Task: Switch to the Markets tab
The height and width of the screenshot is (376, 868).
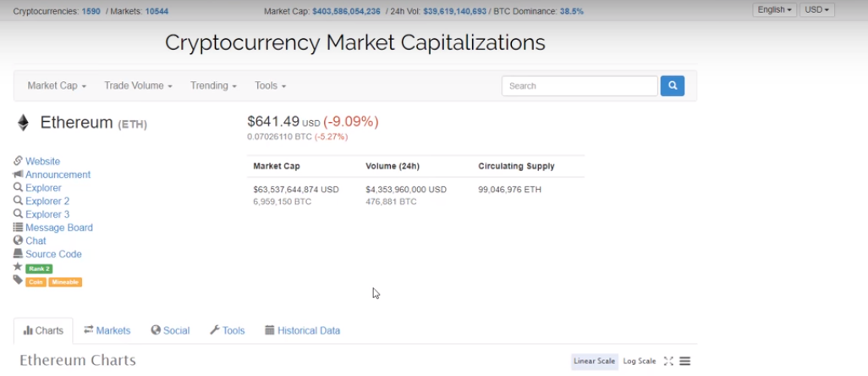Action: coord(107,330)
